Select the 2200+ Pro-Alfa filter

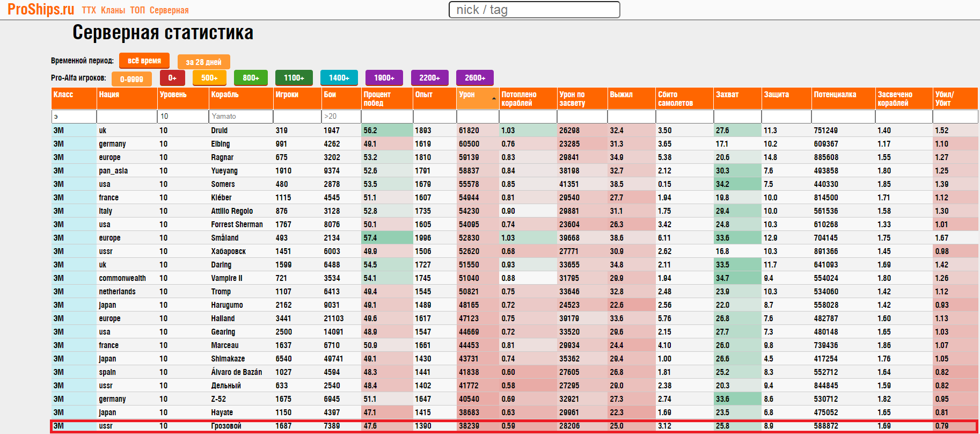[x=429, y=78]
